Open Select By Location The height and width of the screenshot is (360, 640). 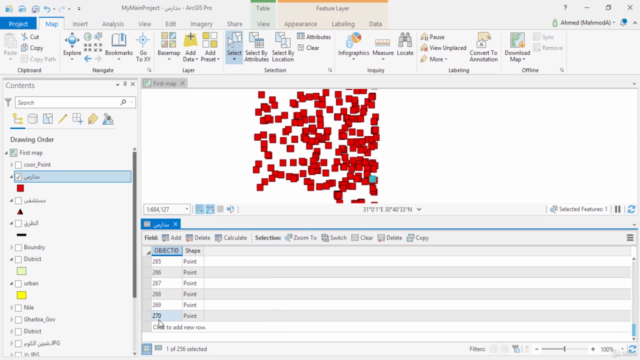click(x=283, y=47)
